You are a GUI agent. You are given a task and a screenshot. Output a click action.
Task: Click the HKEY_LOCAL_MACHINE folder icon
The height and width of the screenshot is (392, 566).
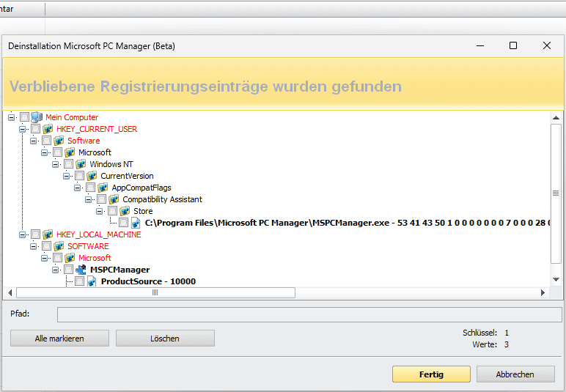(48, 234)
